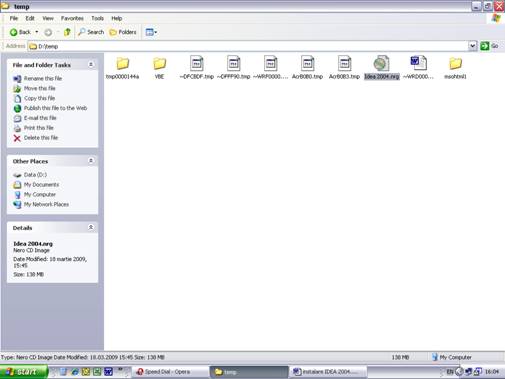Open My Network Places link
The image size is (505, 379).
click(46, 204)
